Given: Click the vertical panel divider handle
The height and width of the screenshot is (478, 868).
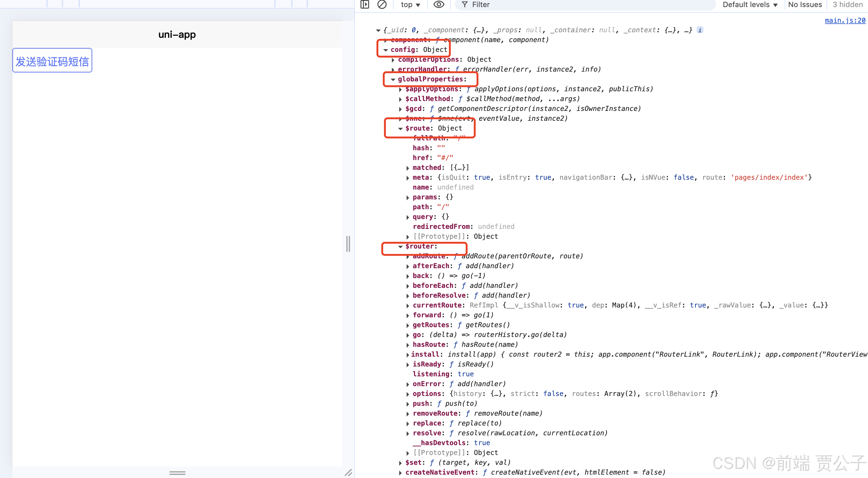Looking at the screenshot, I should (x=348, y=243).
